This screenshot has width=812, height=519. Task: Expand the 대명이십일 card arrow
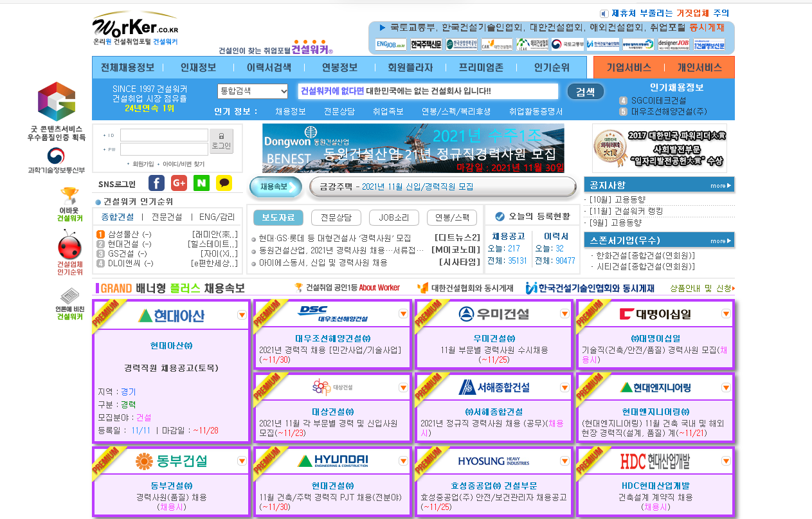[x=726, y=314]
